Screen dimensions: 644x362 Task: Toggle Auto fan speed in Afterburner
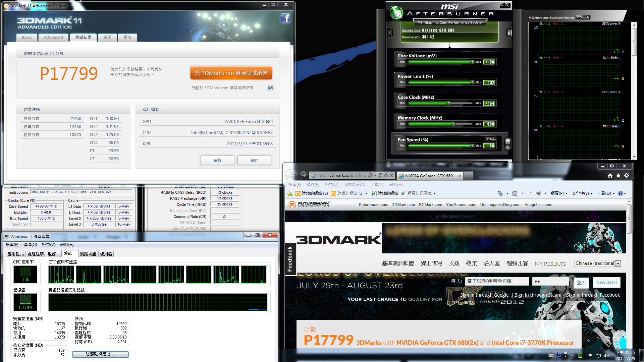[491, 139]
